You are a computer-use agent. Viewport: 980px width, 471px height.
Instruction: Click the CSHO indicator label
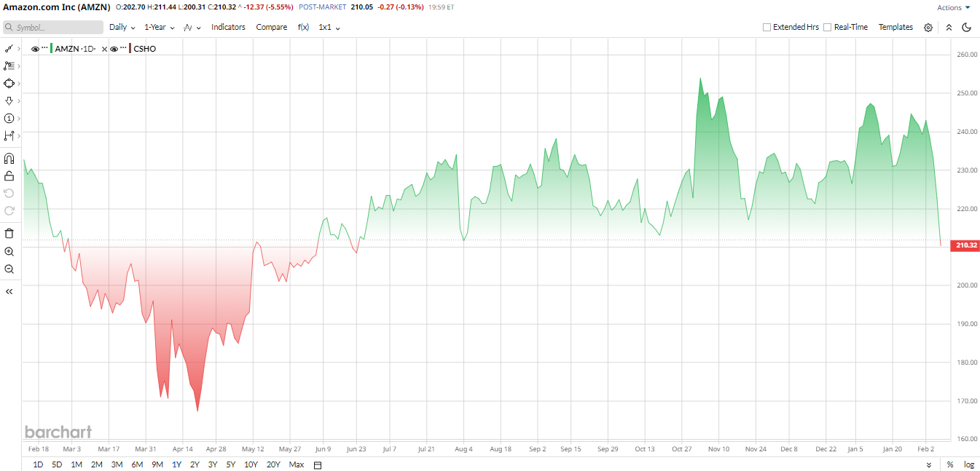[x=145, y=49]
